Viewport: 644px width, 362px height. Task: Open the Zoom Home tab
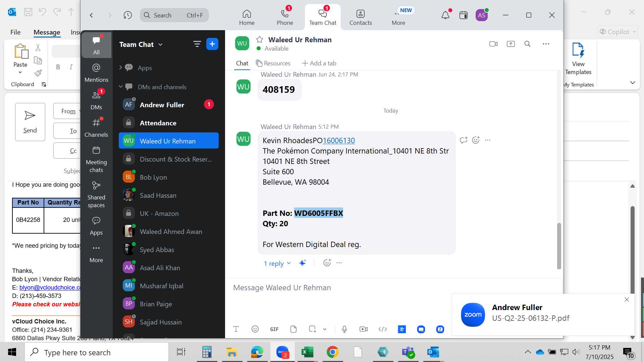(247, 17)
